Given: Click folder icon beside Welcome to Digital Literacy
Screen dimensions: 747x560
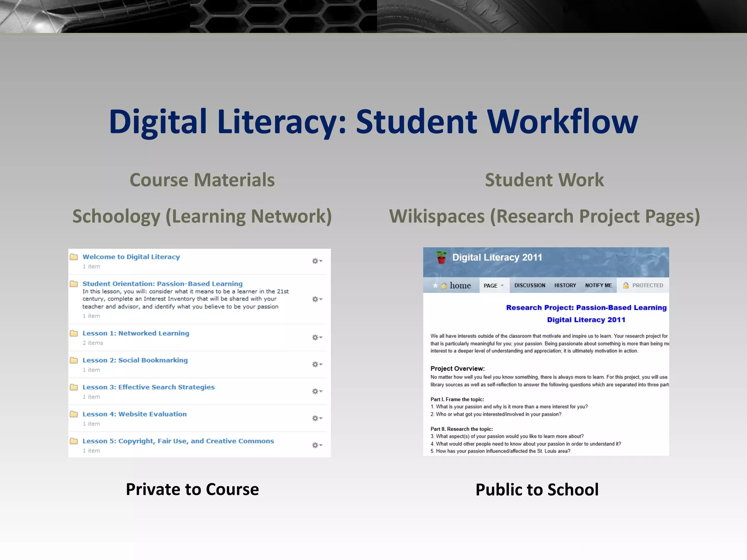Looking at the screenshot, I should point(74,257).
